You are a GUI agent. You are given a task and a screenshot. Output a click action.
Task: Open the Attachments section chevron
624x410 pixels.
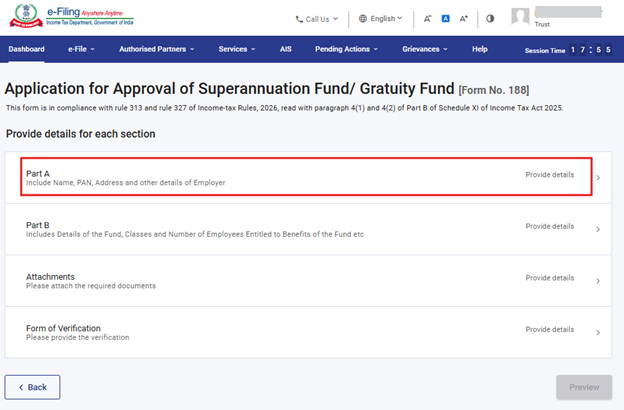point(598,281)
